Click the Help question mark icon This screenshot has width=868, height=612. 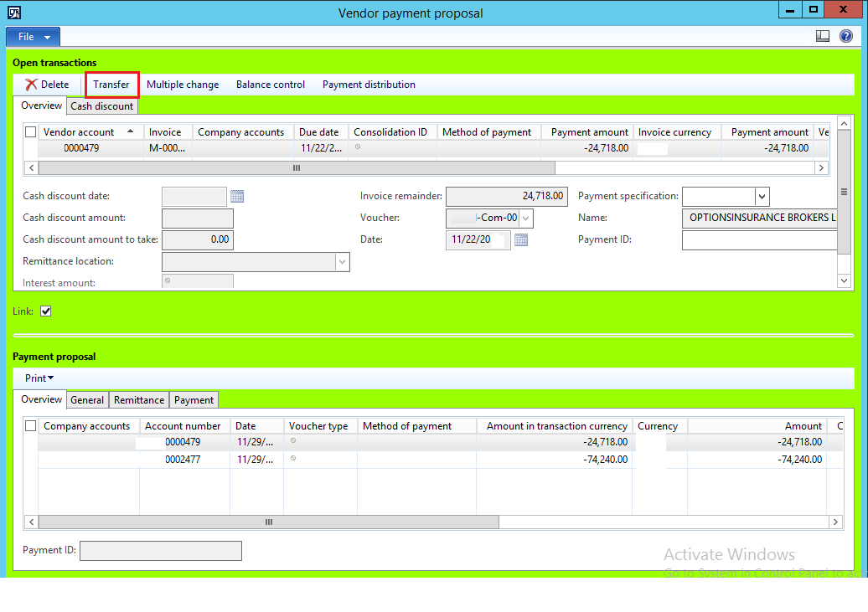(846, 36)
